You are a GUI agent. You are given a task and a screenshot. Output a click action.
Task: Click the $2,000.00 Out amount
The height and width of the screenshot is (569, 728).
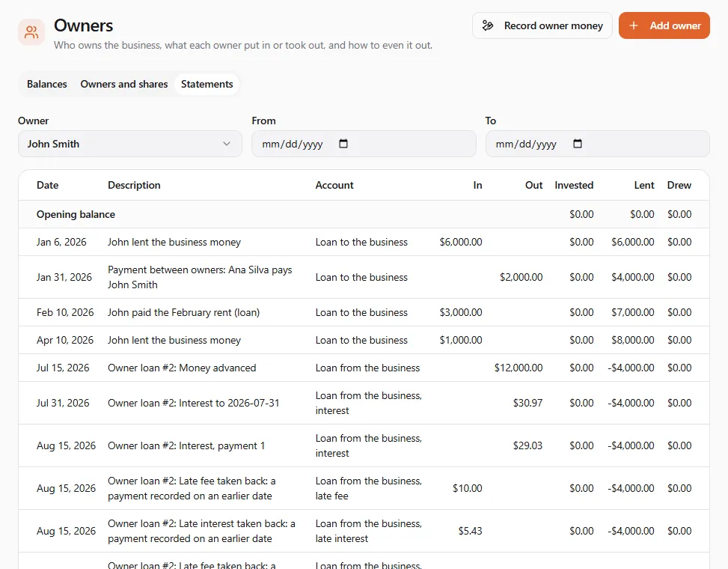pyautogui.click(x=521, y=277)
